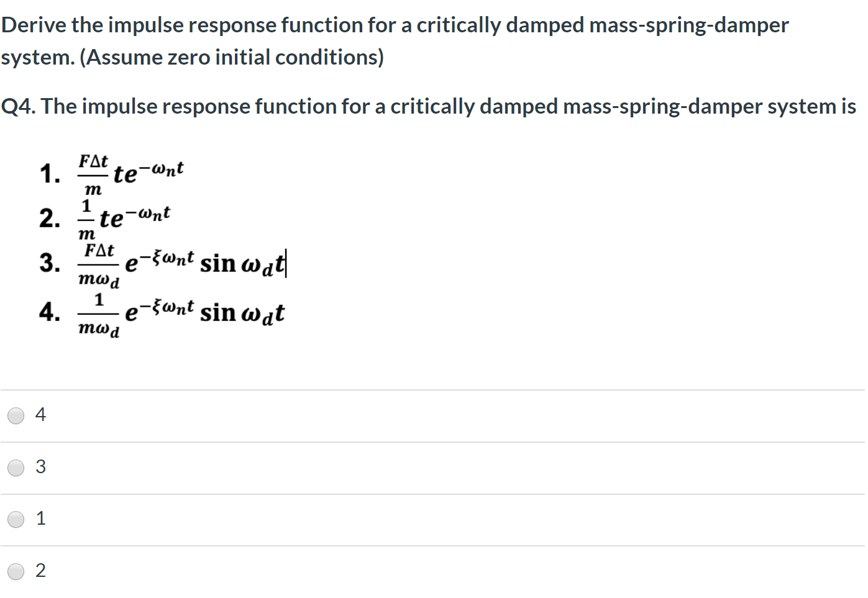This screenshot has width=868, height=598.
Task: Click the derive impulse response instruction text
Action: pyautogui.click(x=395, y=25)
